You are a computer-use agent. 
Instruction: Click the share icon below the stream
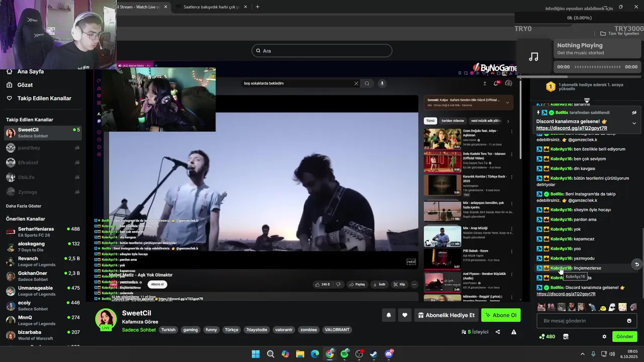(x=498, y=332)
